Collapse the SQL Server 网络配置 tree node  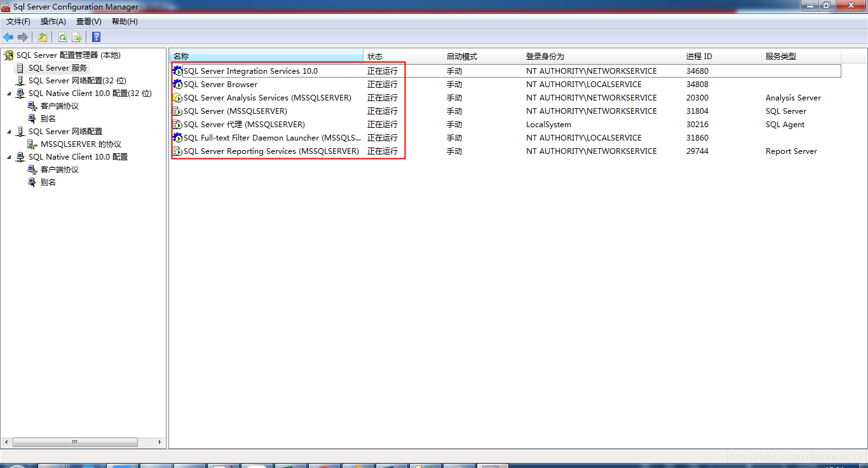click(10, 132)
